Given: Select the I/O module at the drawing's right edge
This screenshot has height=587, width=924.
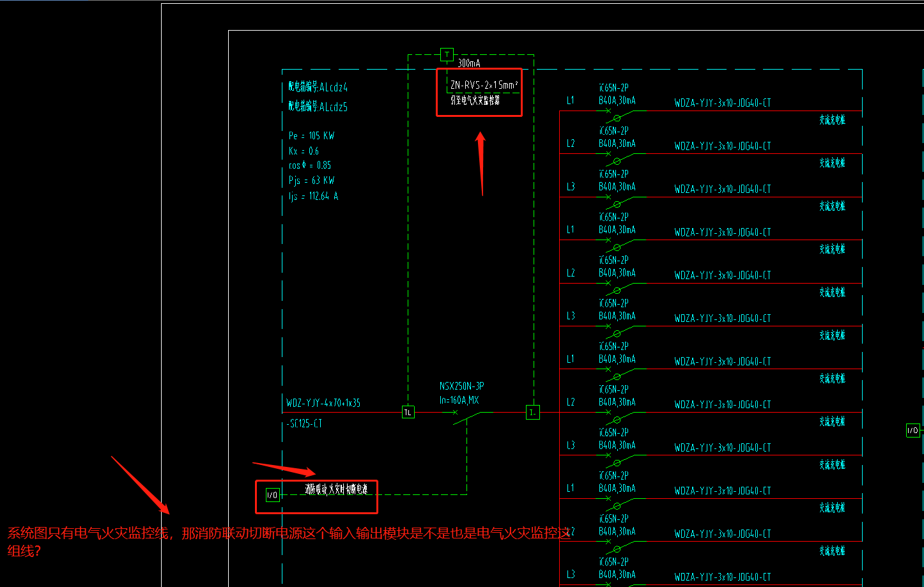Looking at the screenshot, I should coord(913,430).
